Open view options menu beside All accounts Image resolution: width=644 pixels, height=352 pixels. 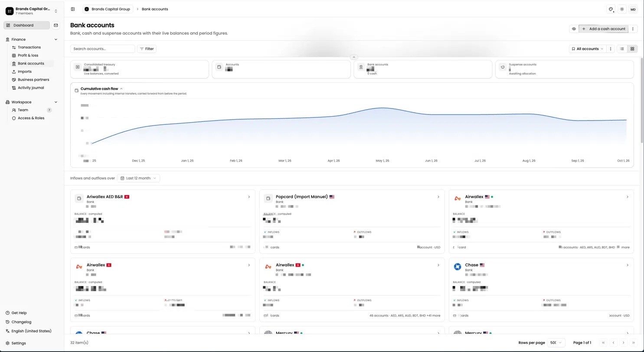pyautogui.click(x=611, y=49)
